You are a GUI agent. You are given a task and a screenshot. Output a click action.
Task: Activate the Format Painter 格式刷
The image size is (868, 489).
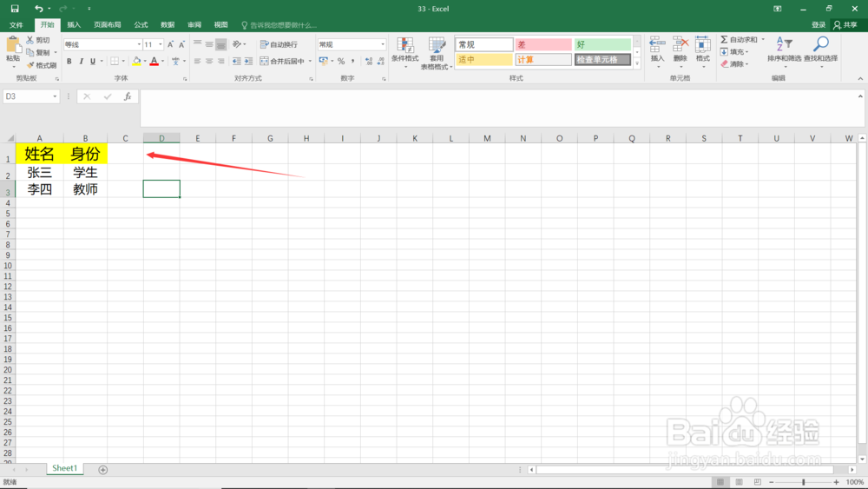point(41,65)
